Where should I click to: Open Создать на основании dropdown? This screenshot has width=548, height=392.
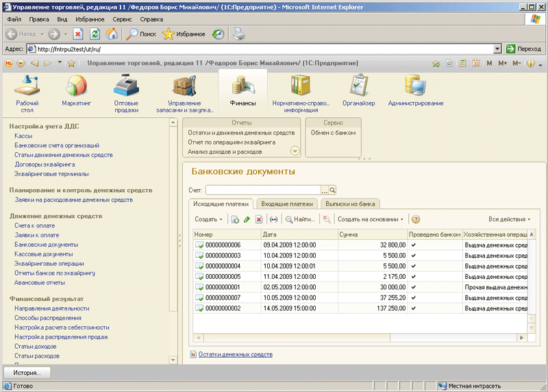click(371, 219)
